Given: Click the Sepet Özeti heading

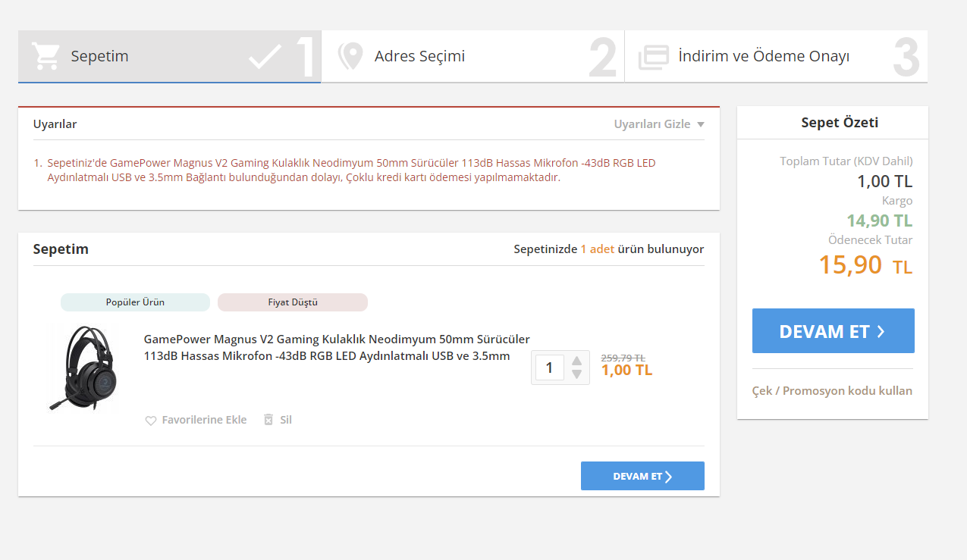Looking at the screenshot, I should (x=840, y=123).
